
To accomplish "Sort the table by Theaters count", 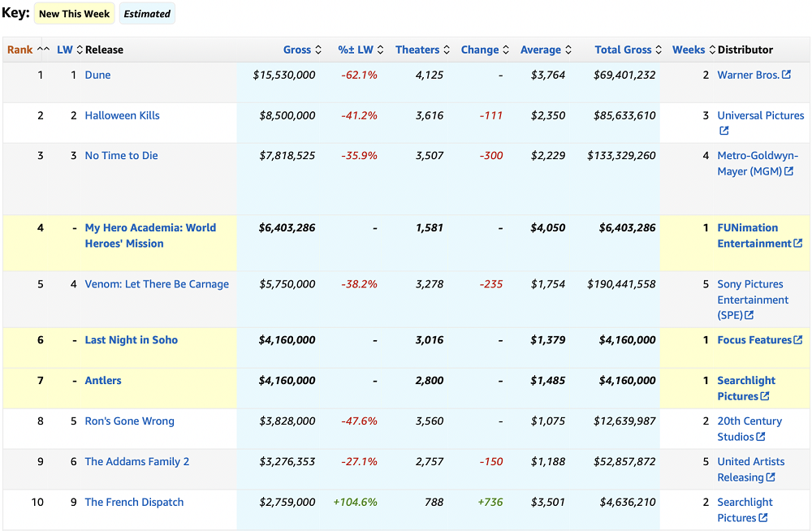I will click(448, 50).
